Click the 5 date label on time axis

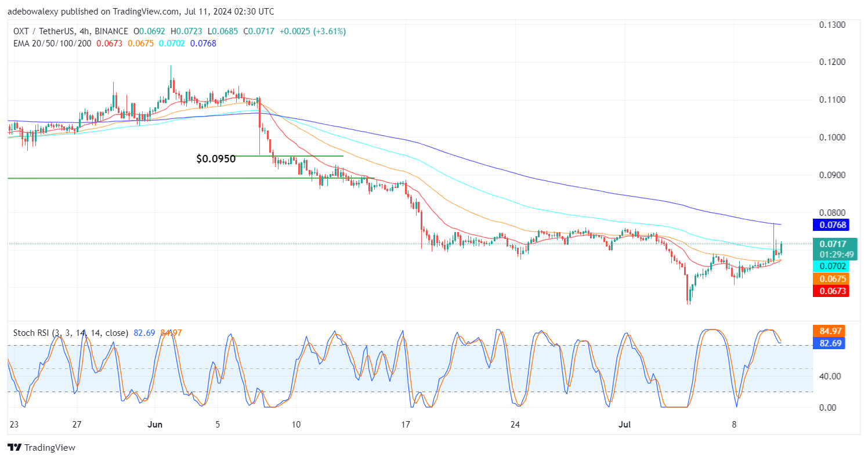click(217, 424)
